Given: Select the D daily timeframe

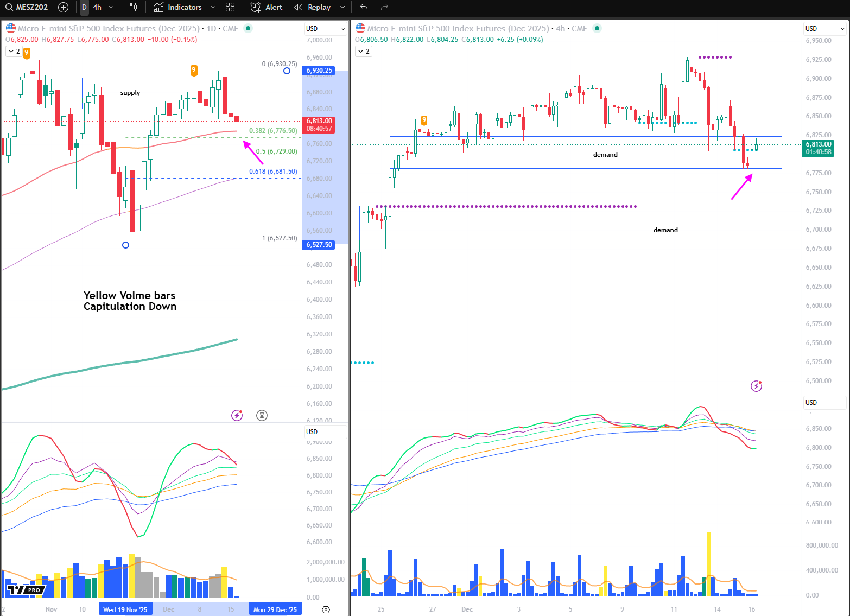Looking at the screenshot, I should [84, 7].
